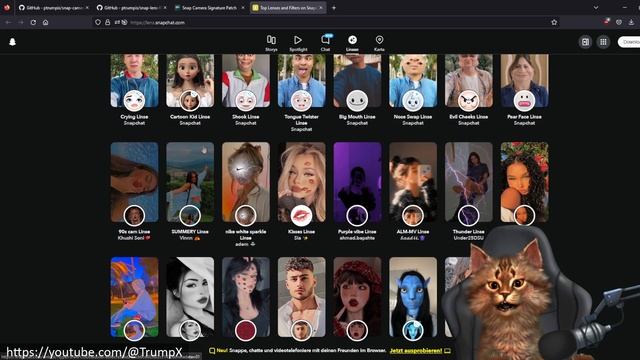The image size is (640, 360).
Task: Open the Storys section icon
Action: tap(271, 40)
